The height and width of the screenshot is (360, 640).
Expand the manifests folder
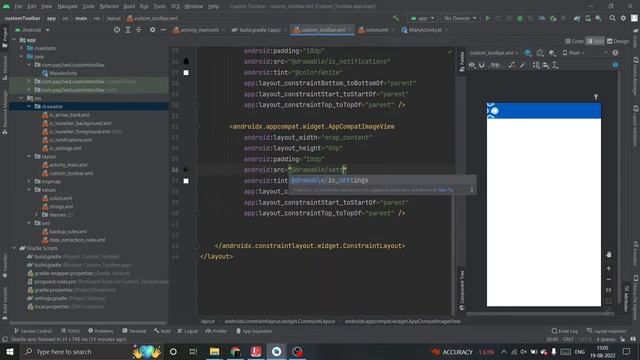tap(22, 48)
